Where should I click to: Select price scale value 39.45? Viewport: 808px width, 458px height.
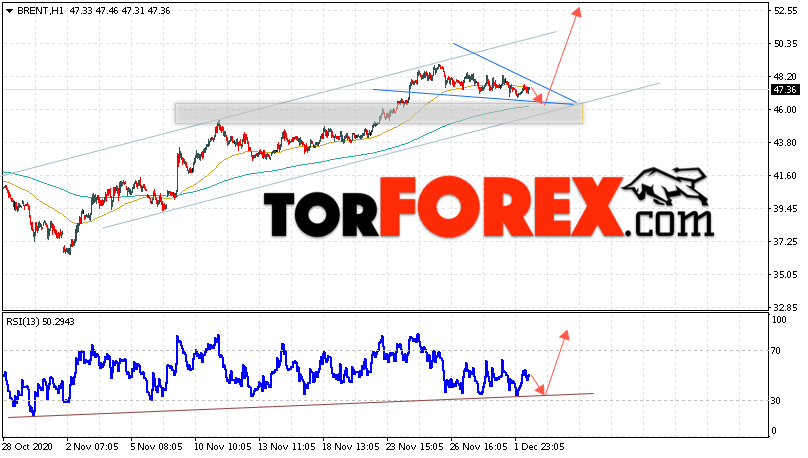(x=785, y=209)
